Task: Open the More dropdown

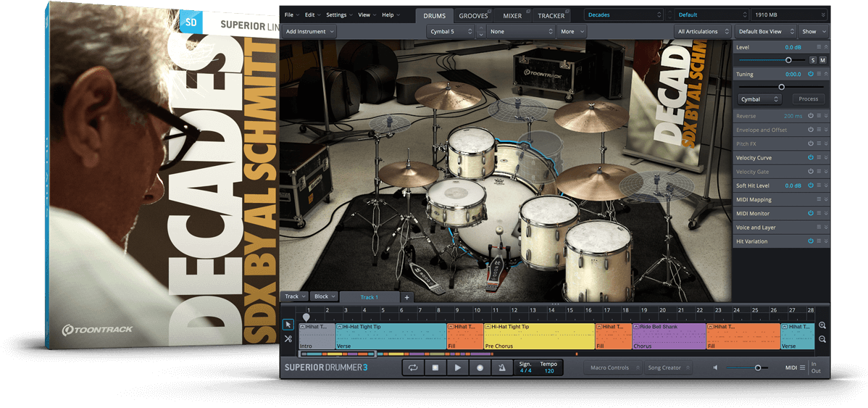Action: tap(572, 32)
